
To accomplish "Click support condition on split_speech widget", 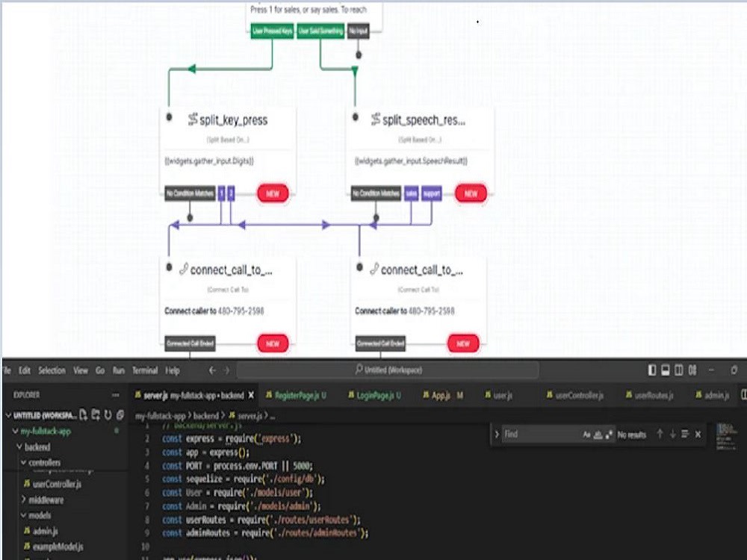I will tap(432, 193).
